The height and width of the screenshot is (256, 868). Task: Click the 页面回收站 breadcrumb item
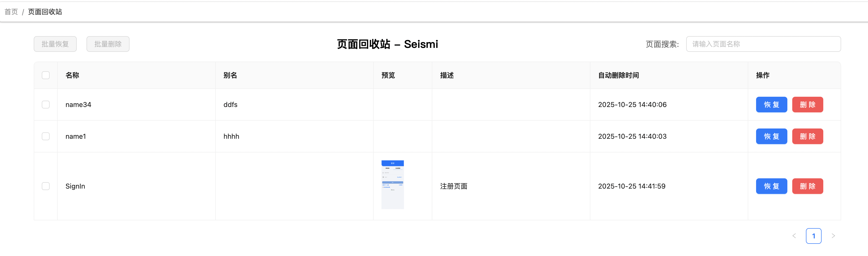[45, 12]
